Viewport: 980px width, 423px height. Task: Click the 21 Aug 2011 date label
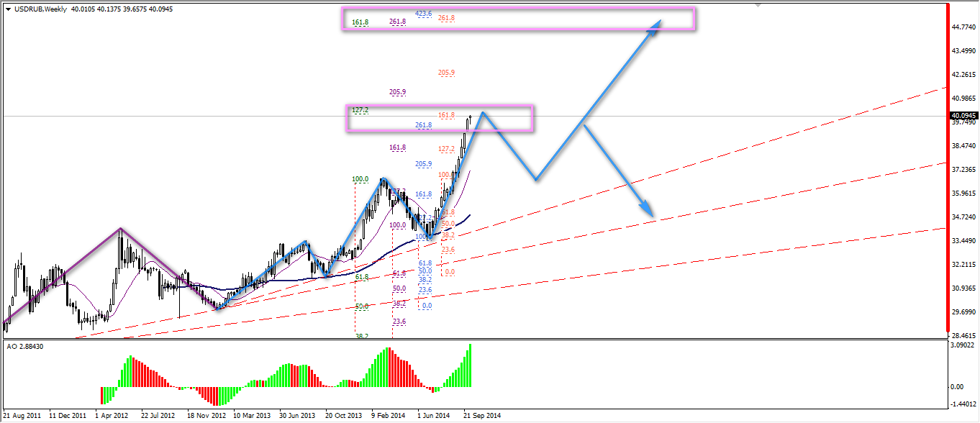23,416
